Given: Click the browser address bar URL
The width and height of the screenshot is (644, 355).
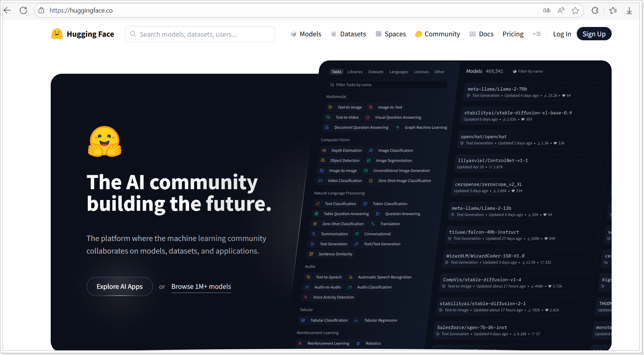Looking at the screenshot, I should pyautogui.click(x=81, y=10).
